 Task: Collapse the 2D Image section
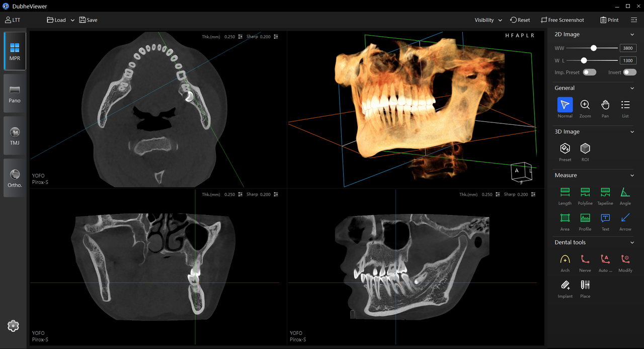pyautogui.click(x=632, y=35)
